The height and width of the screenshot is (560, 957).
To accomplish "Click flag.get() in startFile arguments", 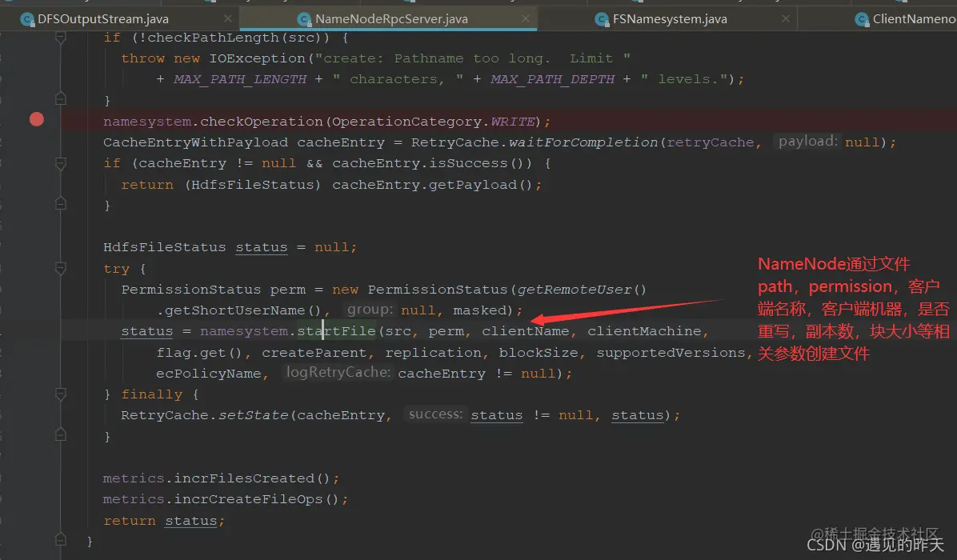I will pos(199,354).
